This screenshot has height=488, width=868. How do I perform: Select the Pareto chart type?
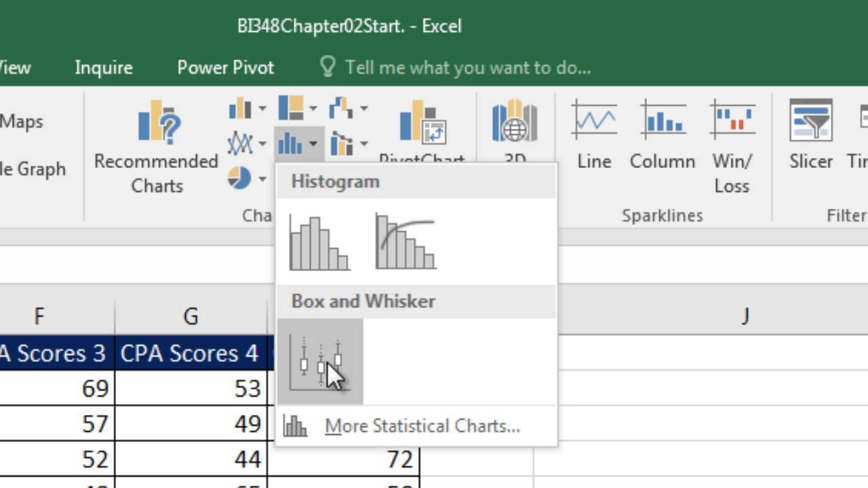click(x=406, y=243)
